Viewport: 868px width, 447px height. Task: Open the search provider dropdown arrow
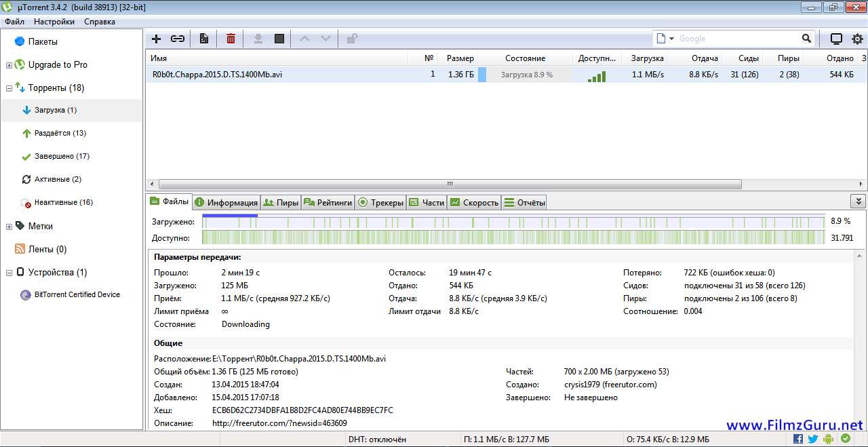tap(672, 39)
